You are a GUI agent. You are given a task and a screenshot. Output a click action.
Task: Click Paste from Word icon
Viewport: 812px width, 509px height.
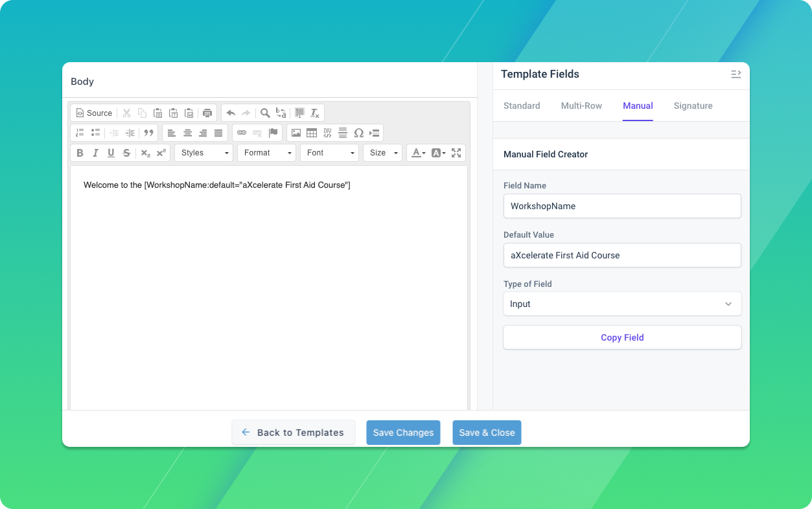point(189,113)
